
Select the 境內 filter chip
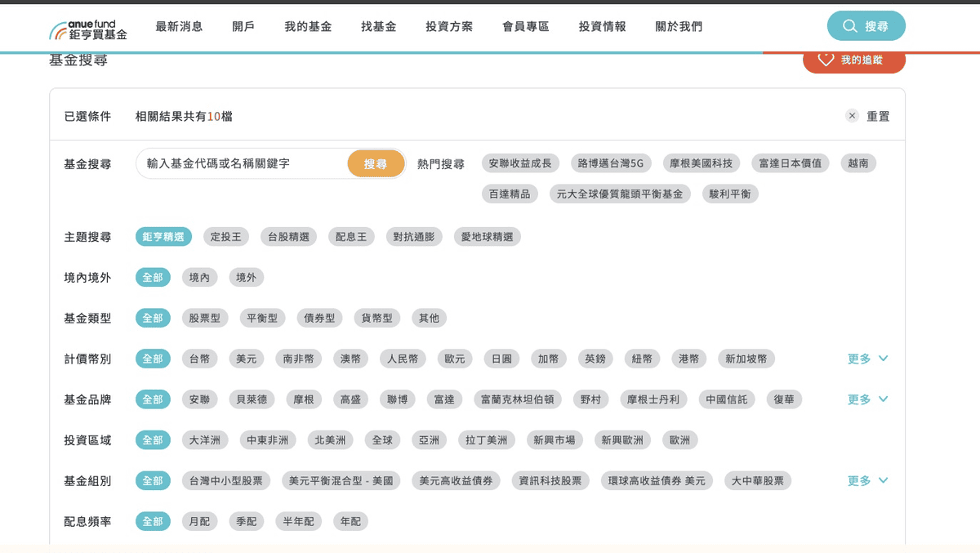coord(200,278)
